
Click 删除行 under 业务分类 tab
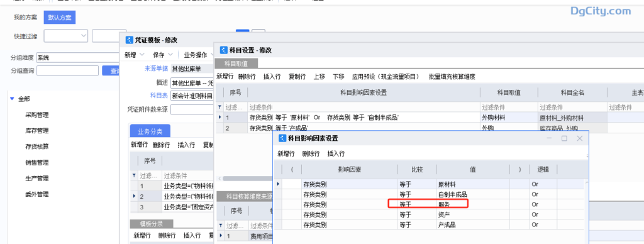161,145
